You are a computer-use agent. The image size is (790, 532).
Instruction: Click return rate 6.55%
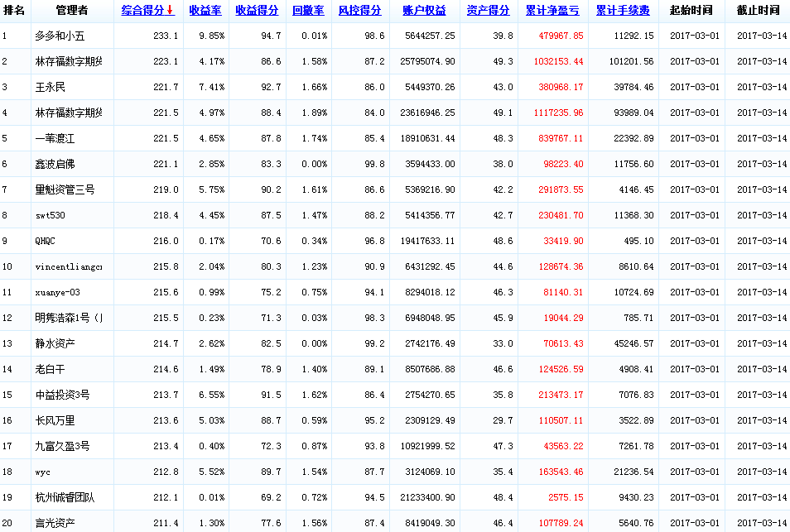[212, 395]
